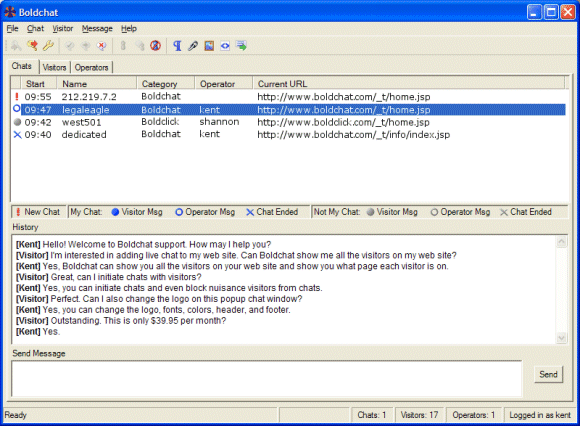
Task: Click the '$39.95 per month' history line
Action: tap(121, 321)
